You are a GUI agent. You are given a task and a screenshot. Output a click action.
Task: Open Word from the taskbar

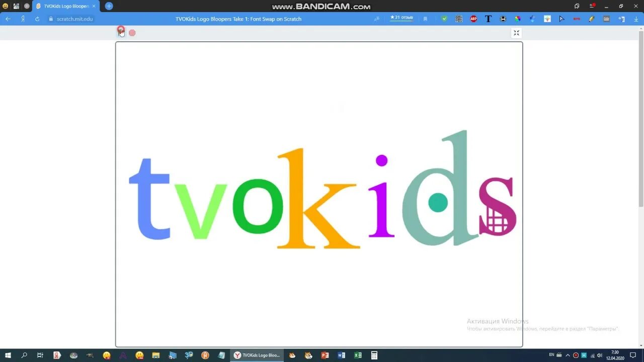point(342,355)
